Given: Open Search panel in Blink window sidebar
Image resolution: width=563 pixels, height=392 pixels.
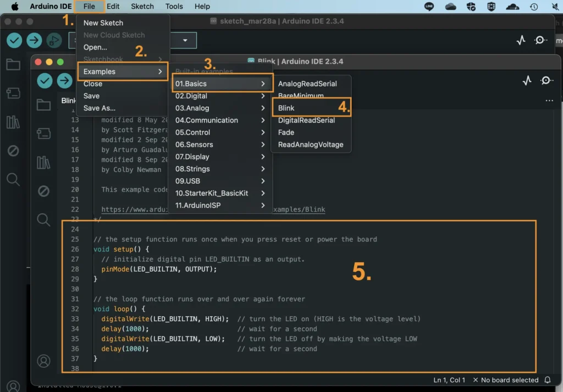Looking at the screenshot, I should tap(43, 220).
